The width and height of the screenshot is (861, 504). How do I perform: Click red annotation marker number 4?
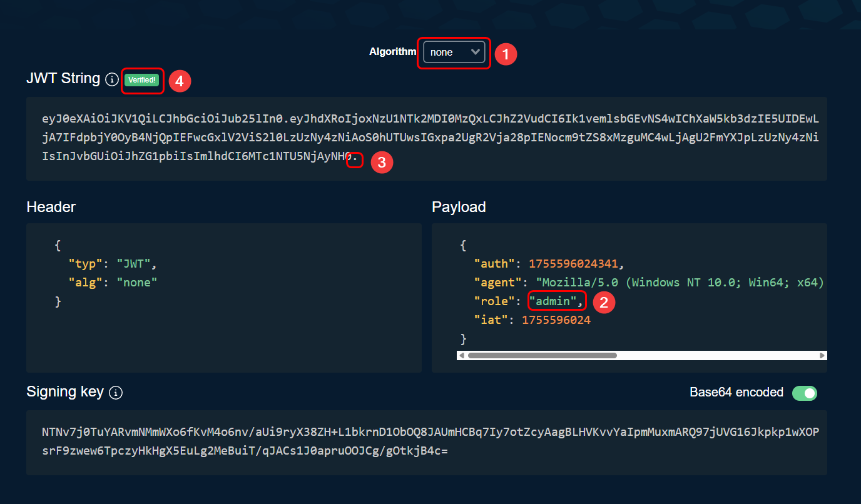[180, 81]
